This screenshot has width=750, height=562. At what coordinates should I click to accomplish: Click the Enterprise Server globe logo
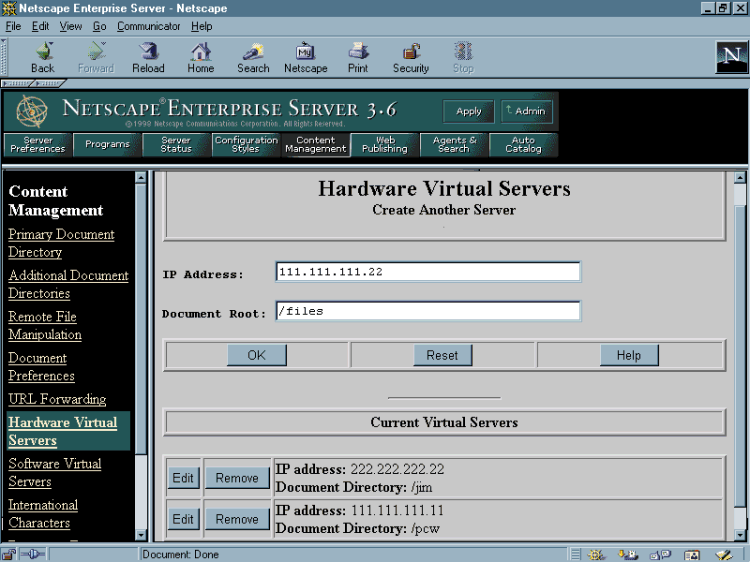32,111
